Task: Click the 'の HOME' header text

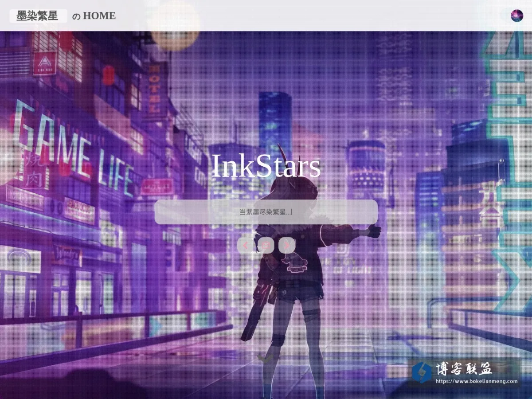Action: coord(94,16)
